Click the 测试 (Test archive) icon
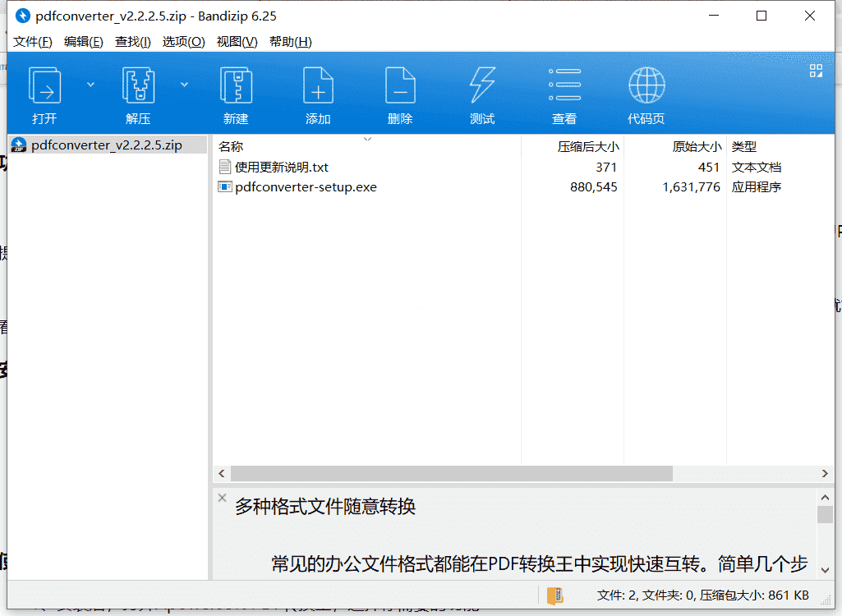 click(x=482, y=85)
